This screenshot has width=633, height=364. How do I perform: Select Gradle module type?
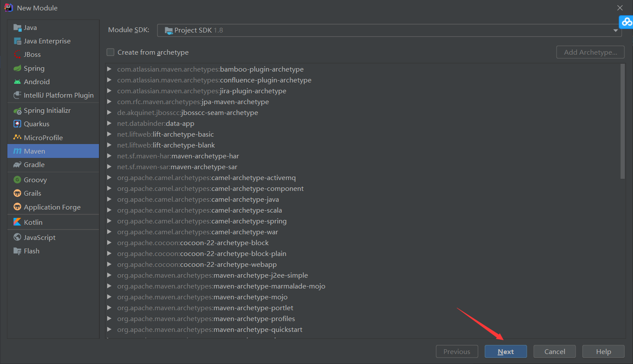point(53,164)
